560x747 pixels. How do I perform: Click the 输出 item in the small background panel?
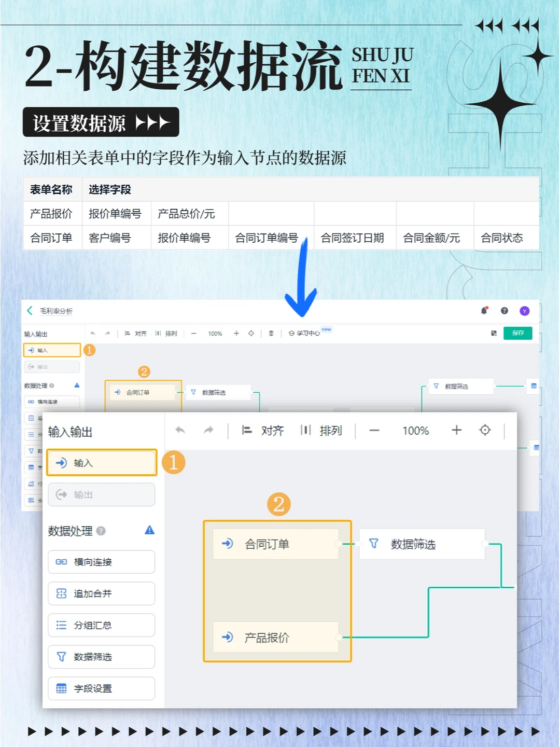(52, 367)
